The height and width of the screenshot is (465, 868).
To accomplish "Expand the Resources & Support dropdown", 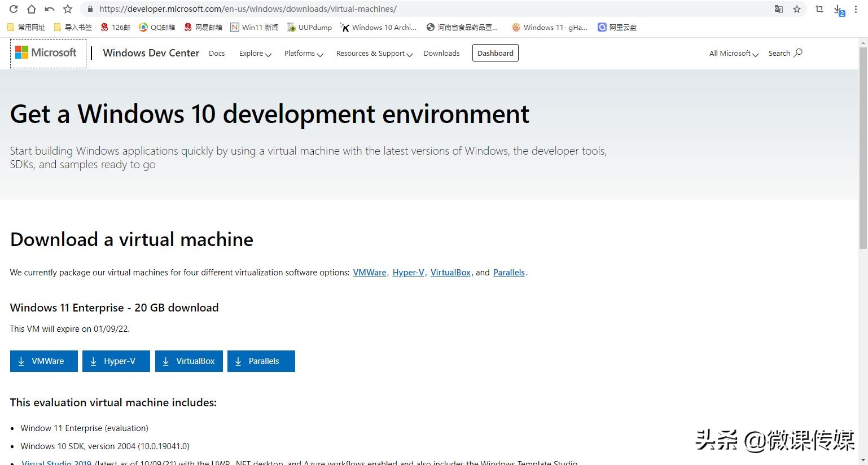I will point(375,54).
